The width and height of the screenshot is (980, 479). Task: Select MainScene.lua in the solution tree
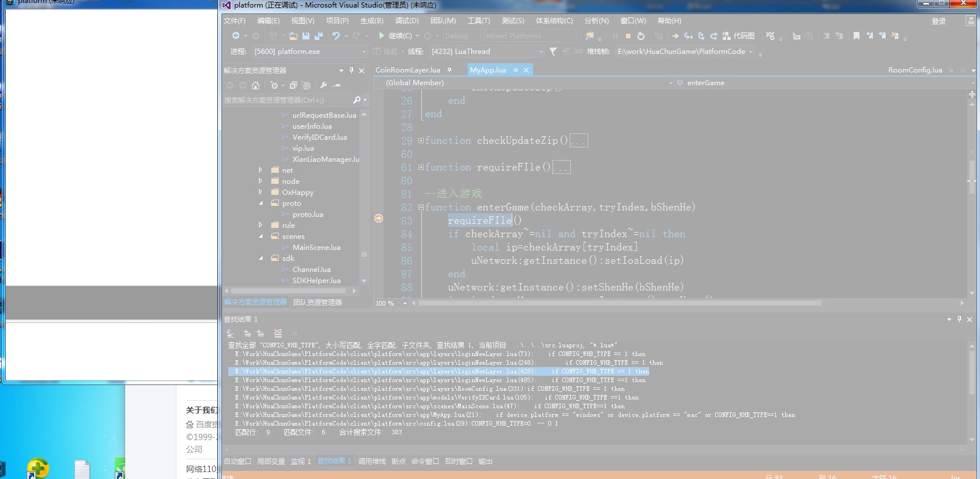click(x=316, y=248)
